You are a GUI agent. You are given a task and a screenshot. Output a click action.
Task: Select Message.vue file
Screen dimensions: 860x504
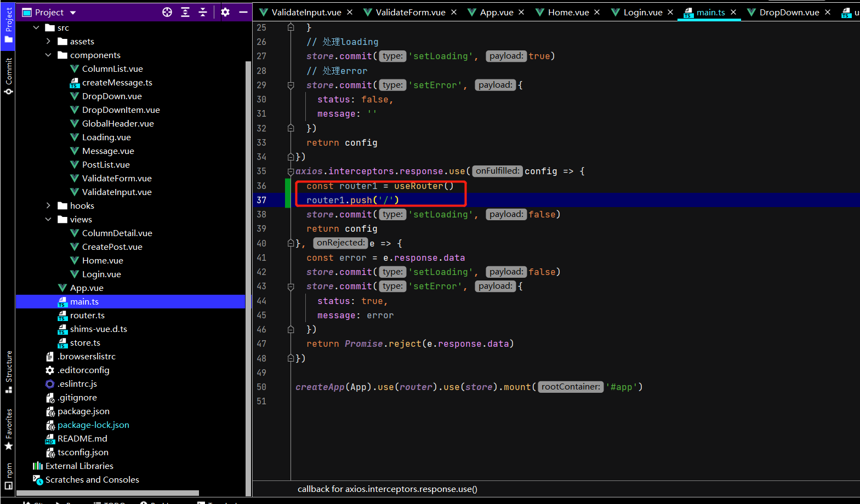108,151
